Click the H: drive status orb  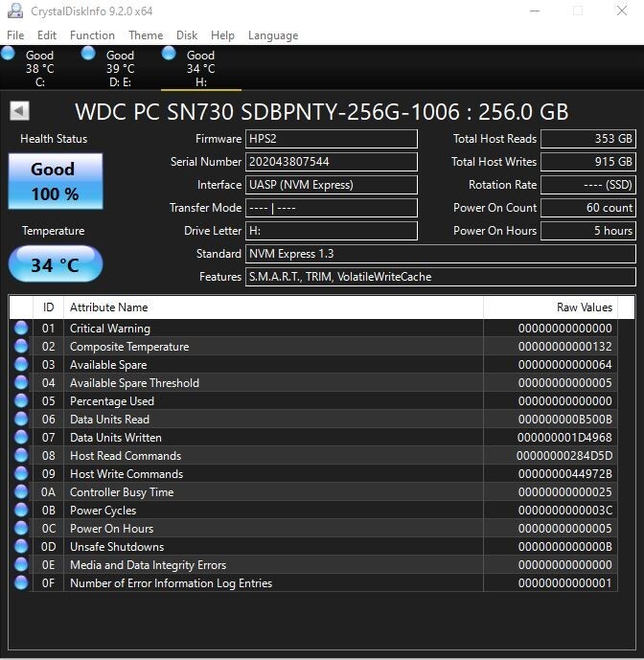click(169, 54)
